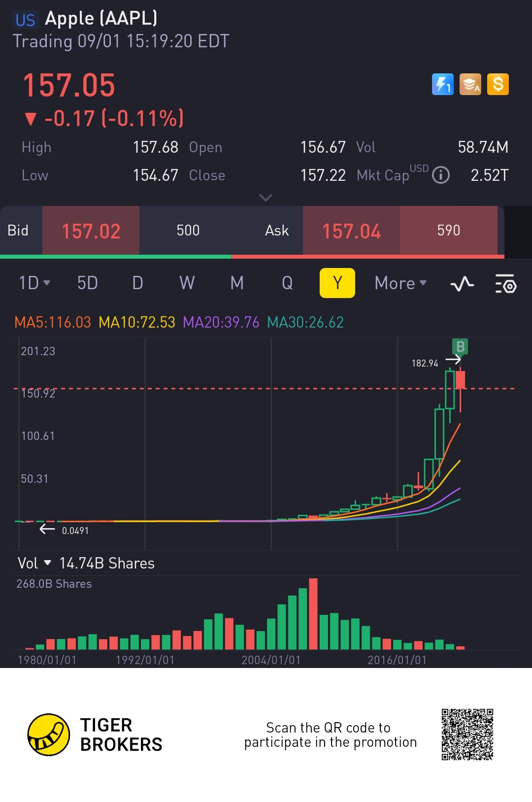The width and height of the screenshot is (532, 802).
Task: Tap the green B buy marker
Action: 460,347
